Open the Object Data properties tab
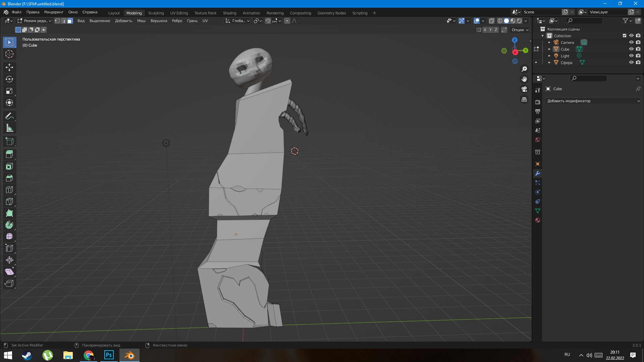This screenshot has width=644, height=362. 538,211
